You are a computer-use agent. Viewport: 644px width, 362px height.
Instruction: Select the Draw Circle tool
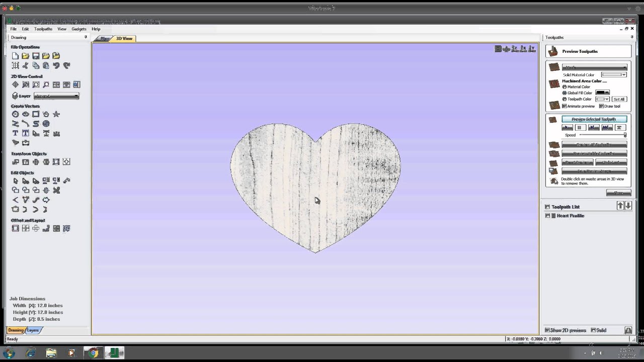pyautogui.click(x=15, y=114)
